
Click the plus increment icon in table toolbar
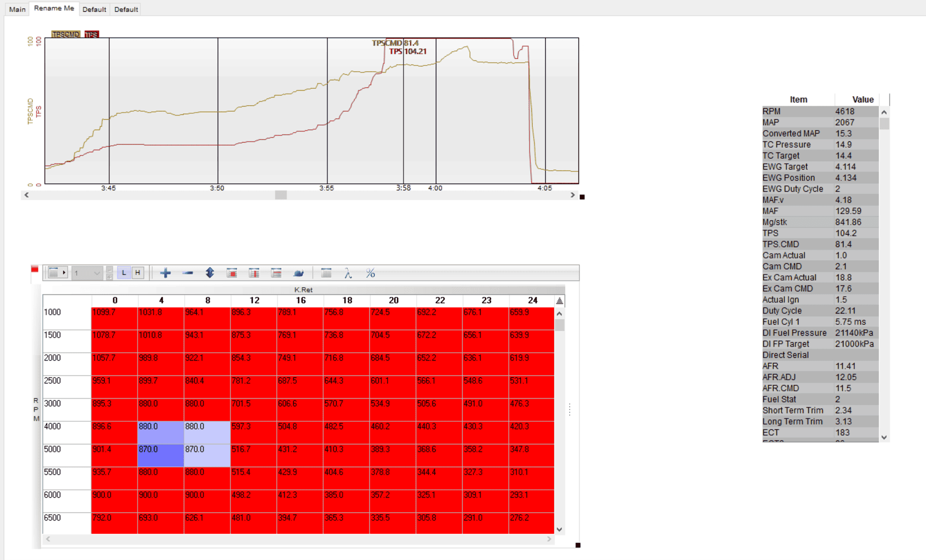coord(165,273)
